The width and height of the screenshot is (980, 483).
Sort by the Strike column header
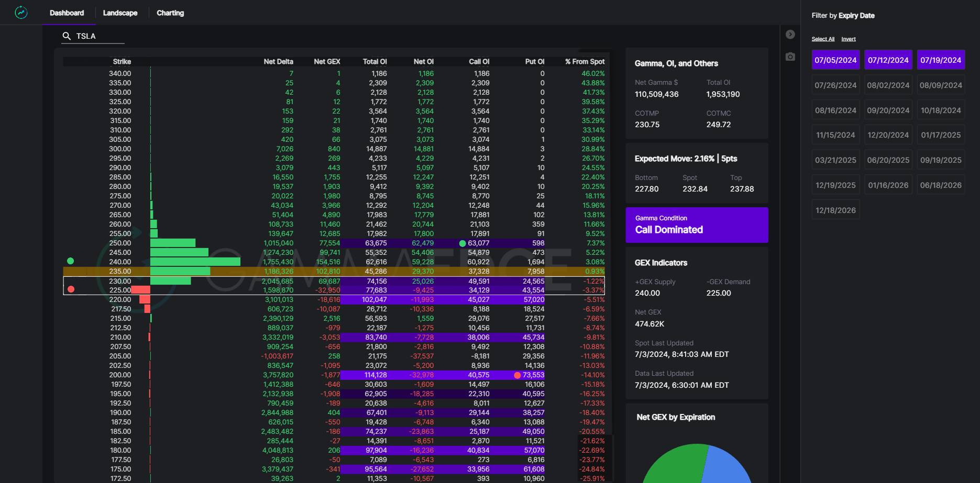coord(122,62)
